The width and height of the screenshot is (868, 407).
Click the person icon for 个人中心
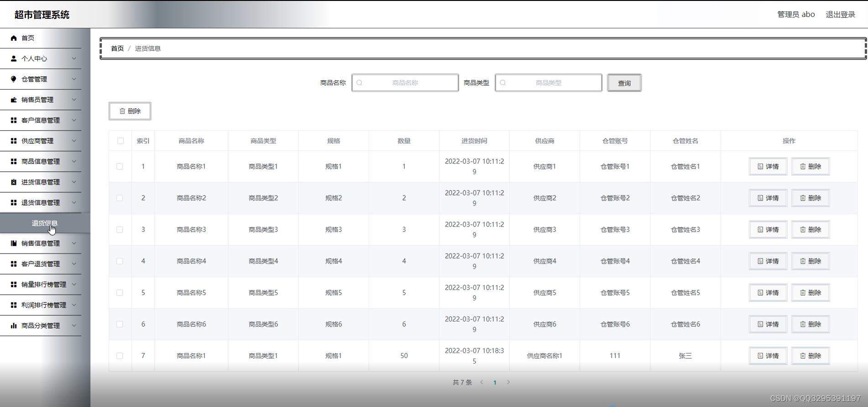14,58
